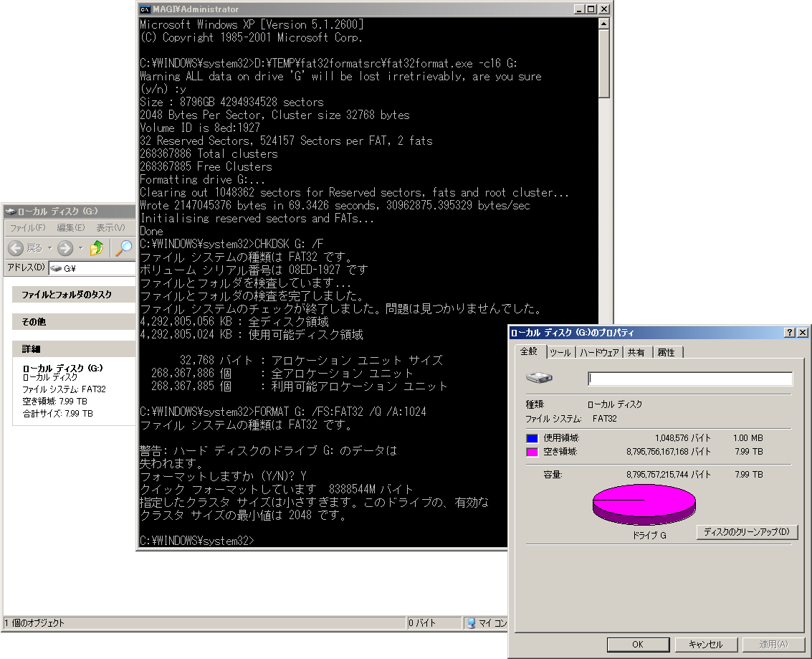
Task: Click the 空き領域: 7.99 TB detail text
Action: pyautogui.click(x=54, y=402)
